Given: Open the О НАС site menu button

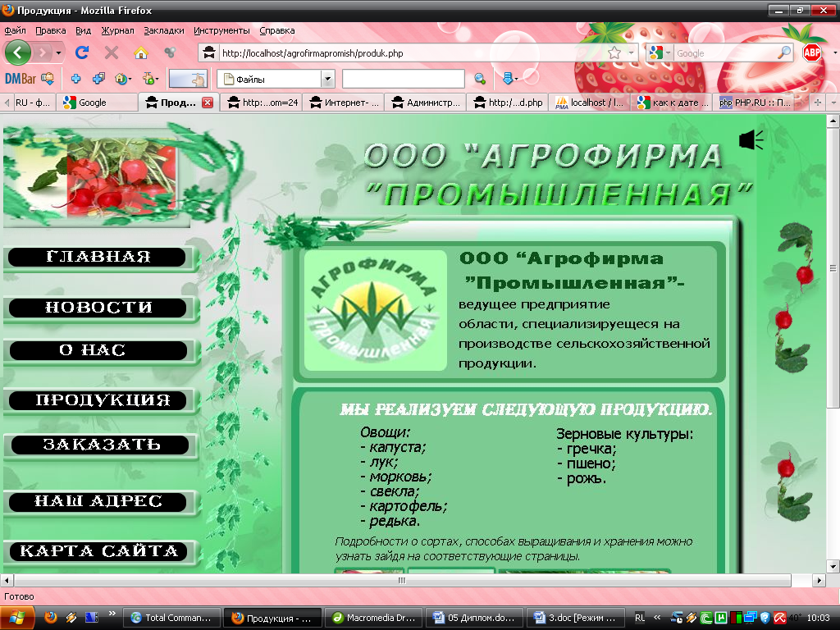Looking at the screenshot, I should [x=98, y=350].
